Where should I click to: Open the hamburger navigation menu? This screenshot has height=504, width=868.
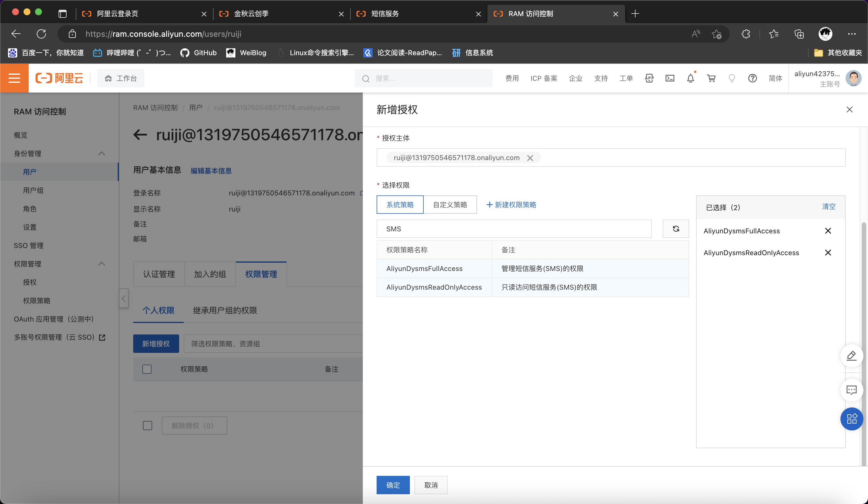click(x=14, y=78)
